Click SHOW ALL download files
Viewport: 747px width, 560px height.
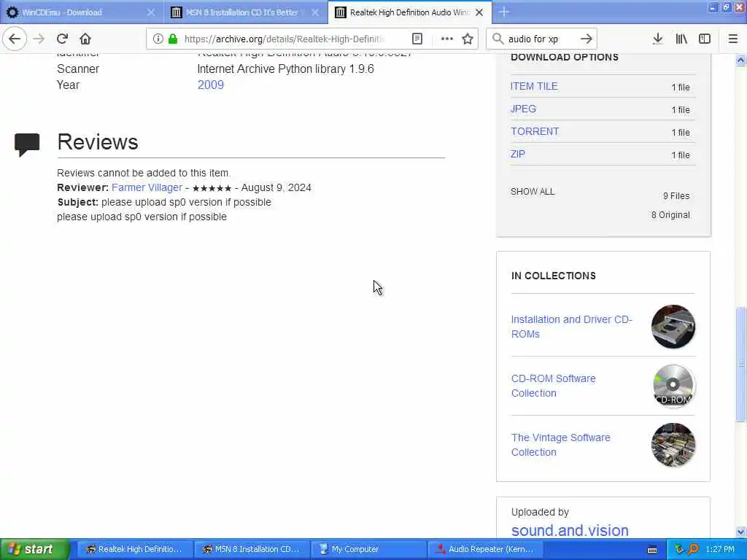click(533, 192)
